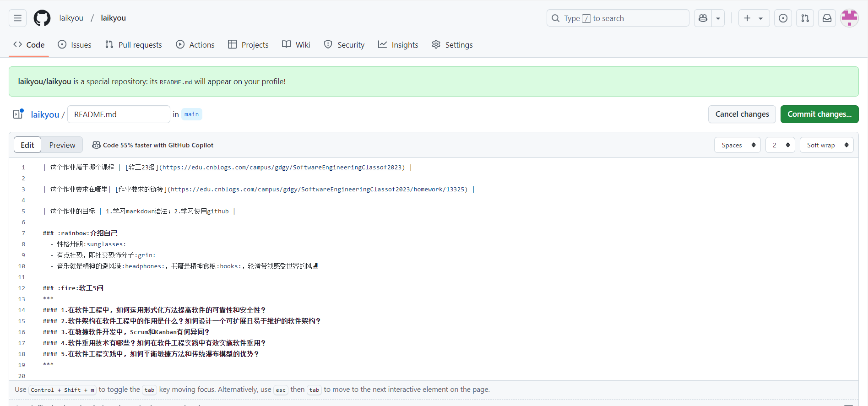Go to the Issues tab
Viewport: 868px width, 406px height.
point(75,45)
